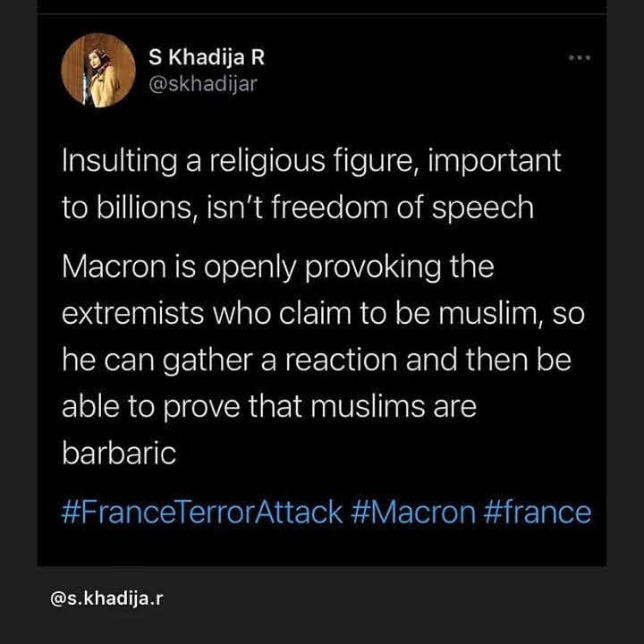Click the line "Macron is openly provoking the"
The image size is (644, 644).
point(277,267)
